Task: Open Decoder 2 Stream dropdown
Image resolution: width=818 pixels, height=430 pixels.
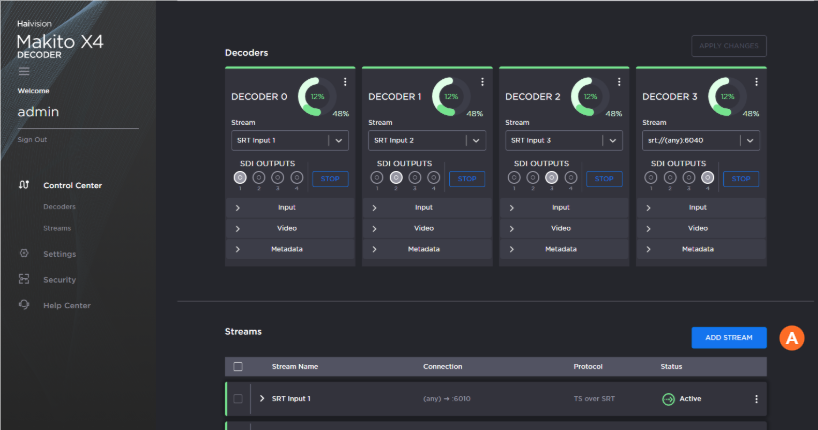Action: (x=564, y=140)
